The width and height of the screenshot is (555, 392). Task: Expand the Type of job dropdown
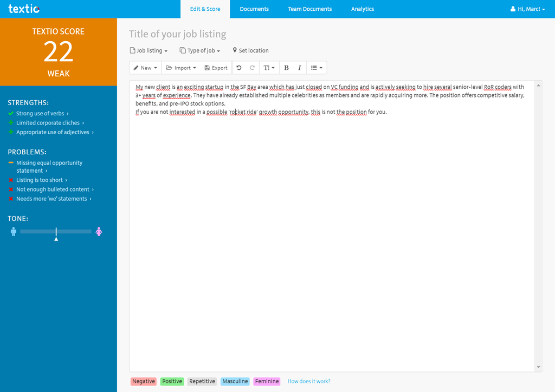pos(200,50)
